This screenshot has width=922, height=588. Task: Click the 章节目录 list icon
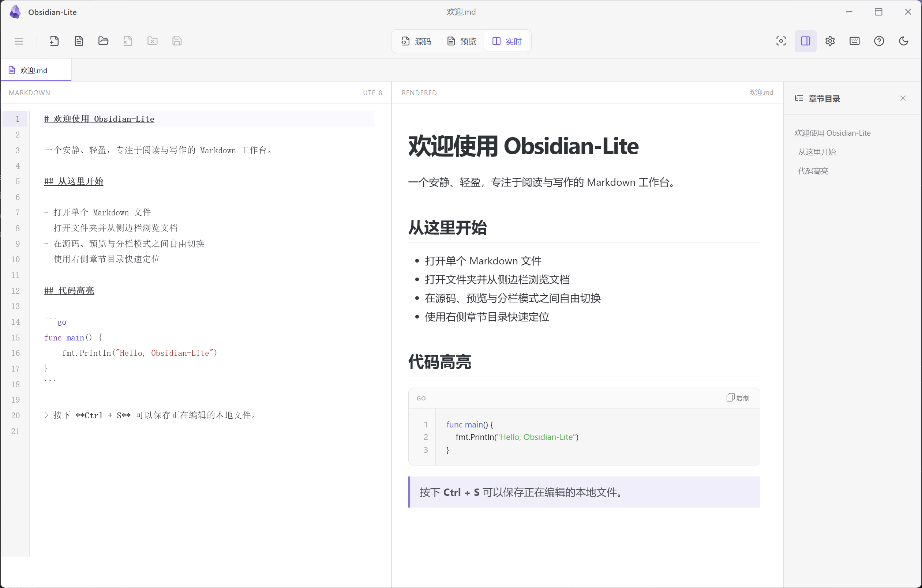[x=799, y=98]
